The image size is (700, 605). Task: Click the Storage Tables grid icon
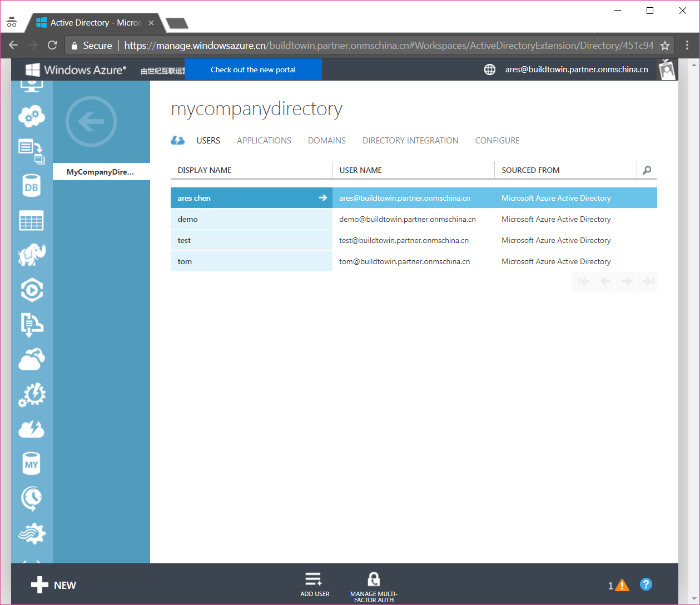[32, 220]
